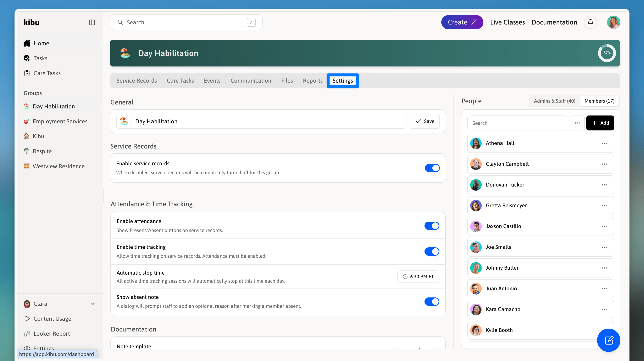Turn off the Enable attendance switch
The image size is (644, 361).
pyautogui.click(x=432, y=226)
